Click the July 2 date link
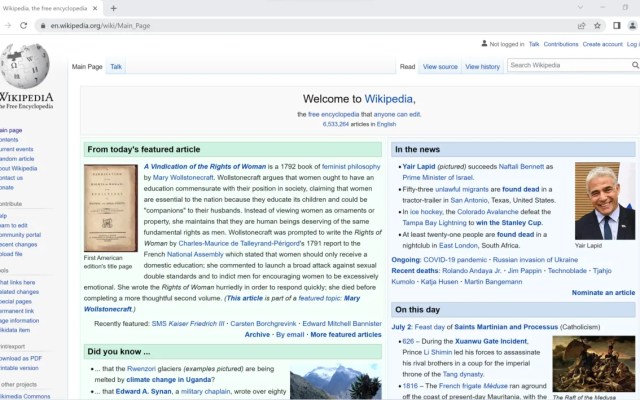640x400 pixels. click(x=402, y=327)
